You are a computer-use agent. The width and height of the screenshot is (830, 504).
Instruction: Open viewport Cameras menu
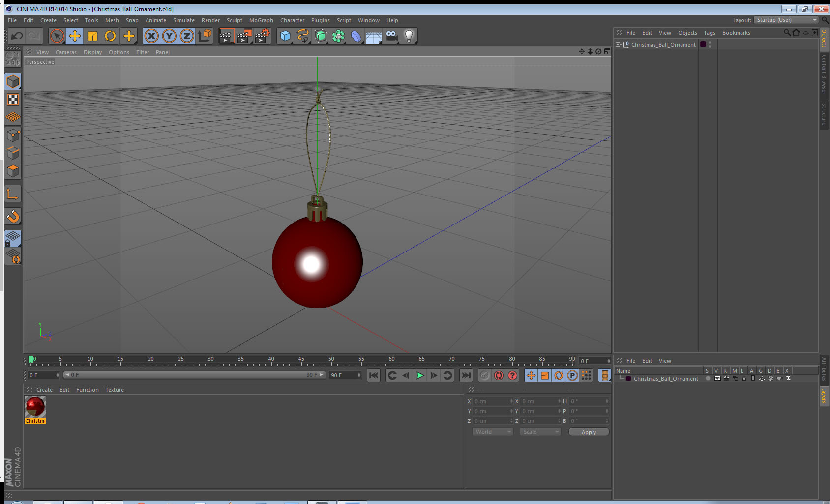66,52
